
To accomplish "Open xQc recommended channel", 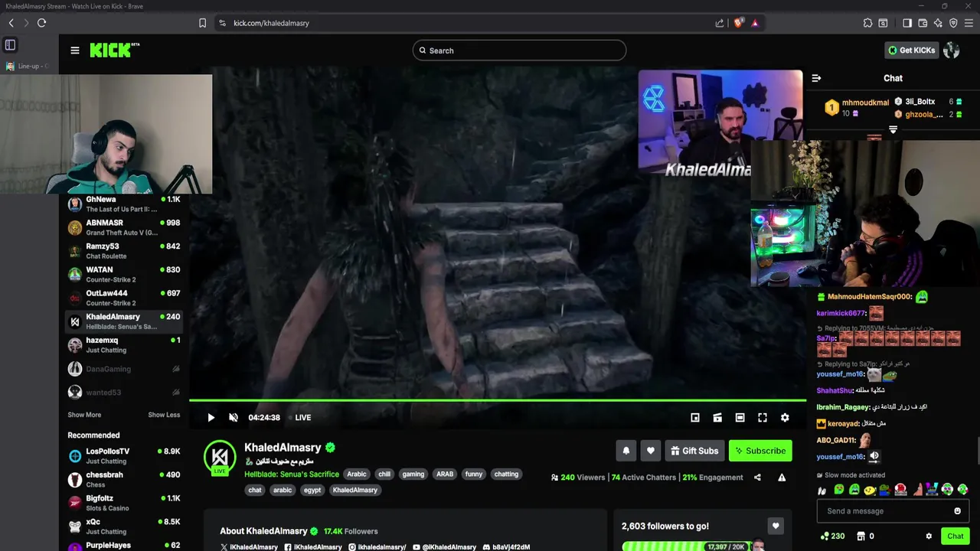I will [x=124, y=527].
